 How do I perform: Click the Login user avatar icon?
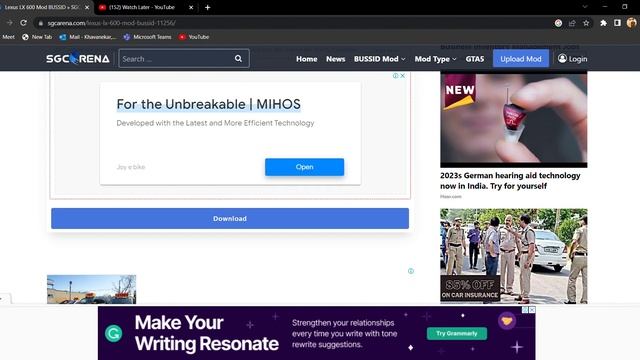pos(562,58)
